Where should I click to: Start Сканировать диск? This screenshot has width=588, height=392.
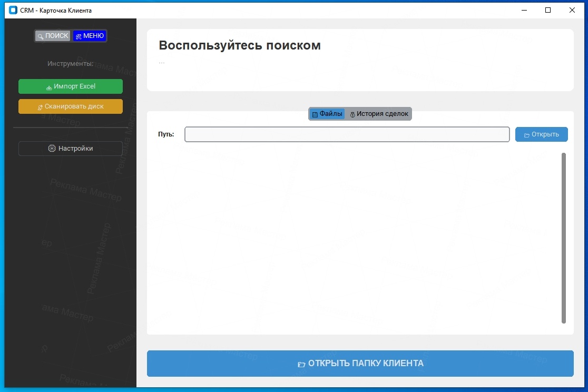[x=71, y=106]
